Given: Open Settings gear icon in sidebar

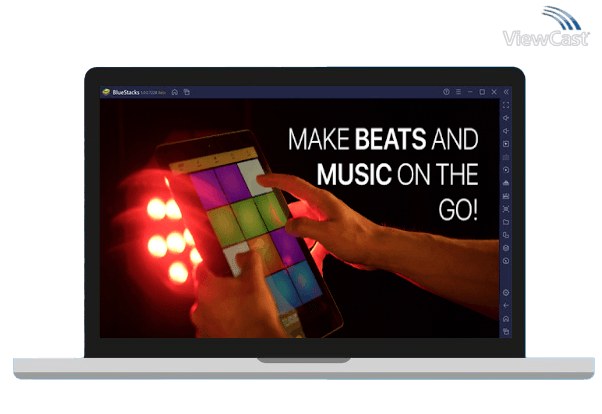Looking at the screenshot, I should click(x=506, y=293).
